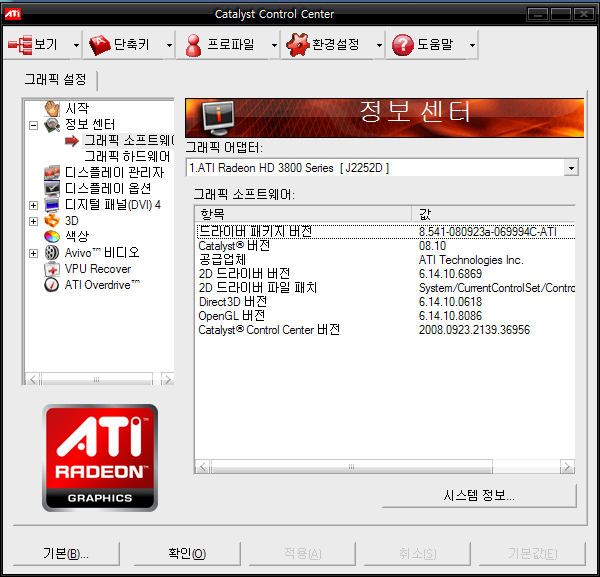600x577 pixels.
Task: Expand the 3D tree node
Action: click(34, 221)
